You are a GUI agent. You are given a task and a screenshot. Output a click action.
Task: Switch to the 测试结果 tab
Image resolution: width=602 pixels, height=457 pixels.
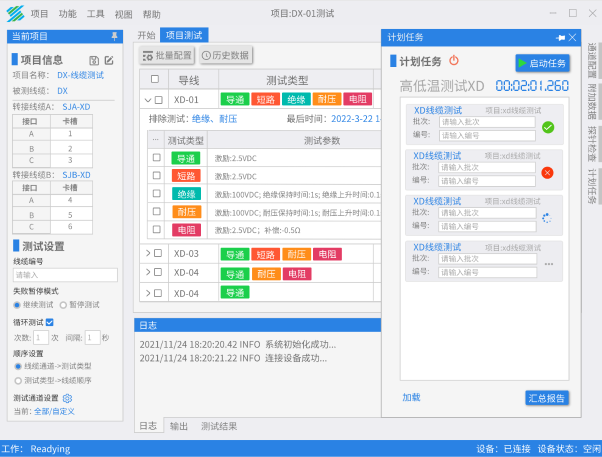219,426
